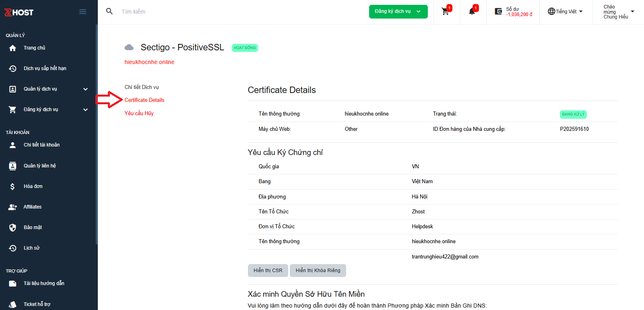Select the Certificate Details tab
This screenshot has width=644, height=310.
(144, 100)
